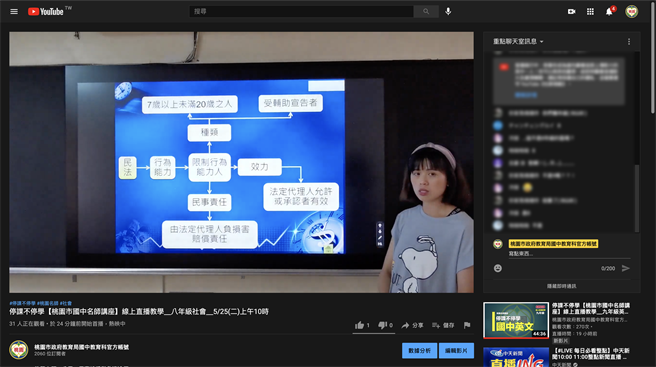Open the 國中英文 recommended video thumbnail

(x=516, y=320)
